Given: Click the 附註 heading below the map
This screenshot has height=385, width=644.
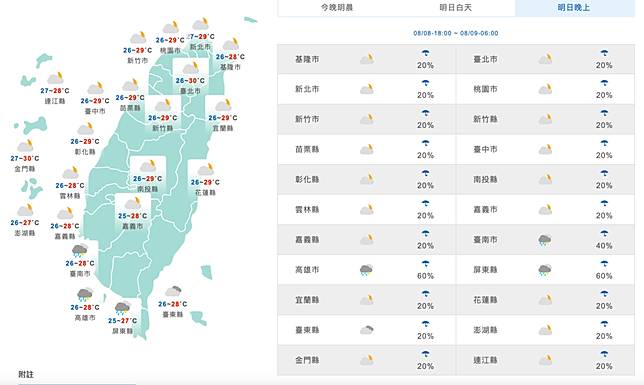Looking at the screenshot, I should (x=26, y=374).
